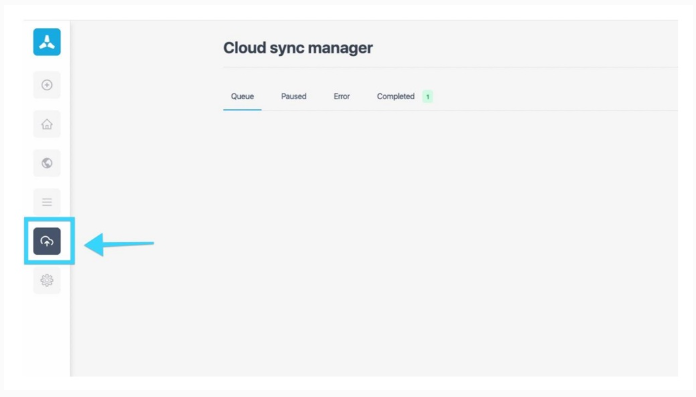
Task: Open the Home icon in sidebar
Action: tap(47, 124)
